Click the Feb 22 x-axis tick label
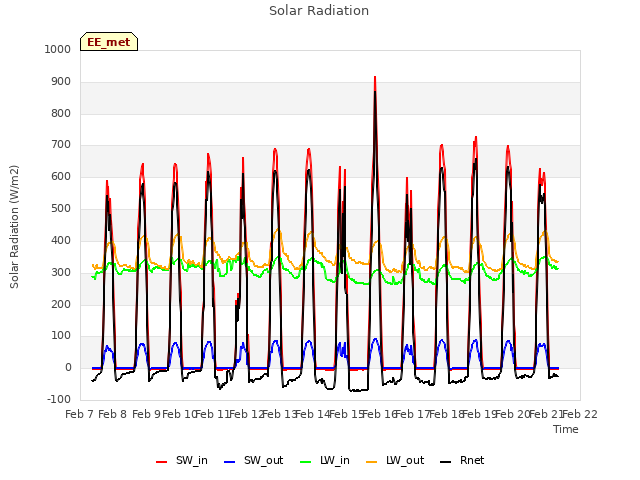640x480 pixels. click(580, 414)
